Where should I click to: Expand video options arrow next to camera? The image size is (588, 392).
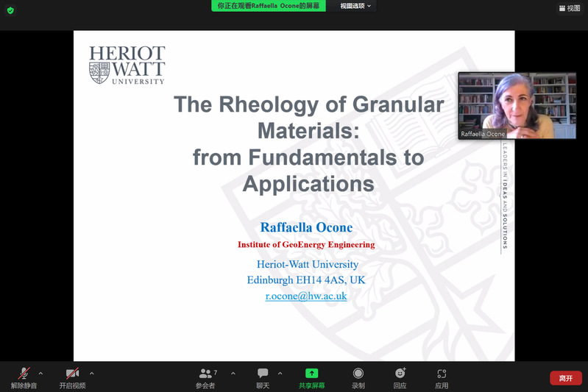[x=92, y=374]
